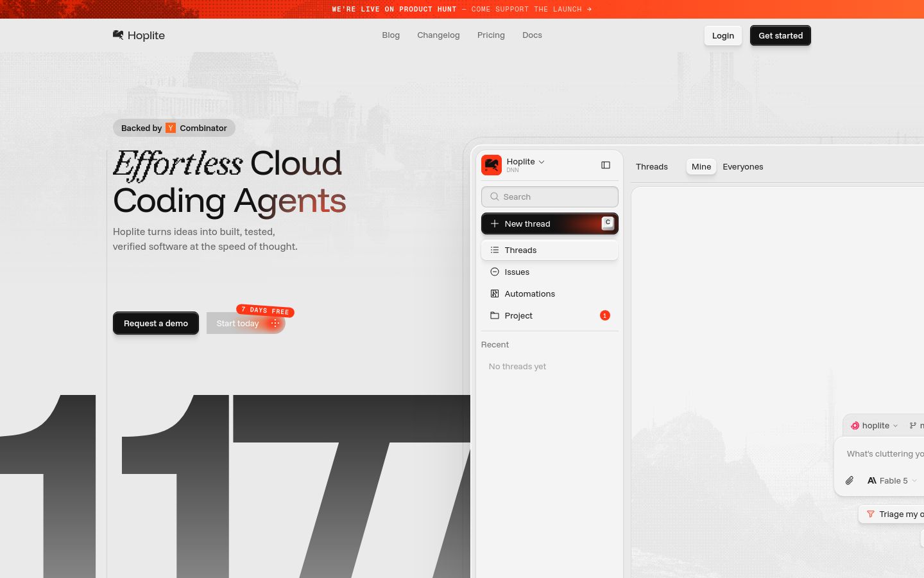Click the "DNN" label under Hoplite
The height and width of the screenshot is (578, 924).
[513, 170]
